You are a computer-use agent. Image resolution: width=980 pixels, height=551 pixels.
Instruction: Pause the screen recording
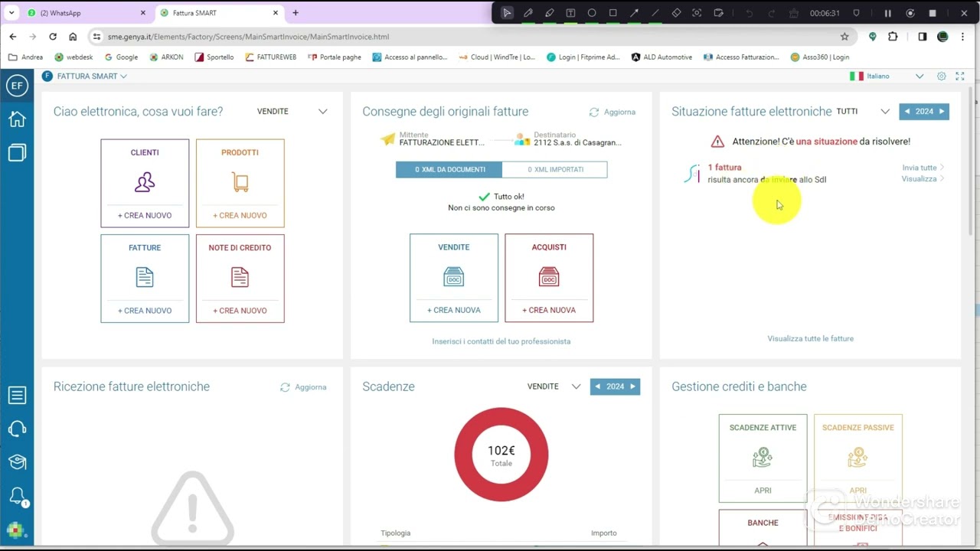coord(888,13)
